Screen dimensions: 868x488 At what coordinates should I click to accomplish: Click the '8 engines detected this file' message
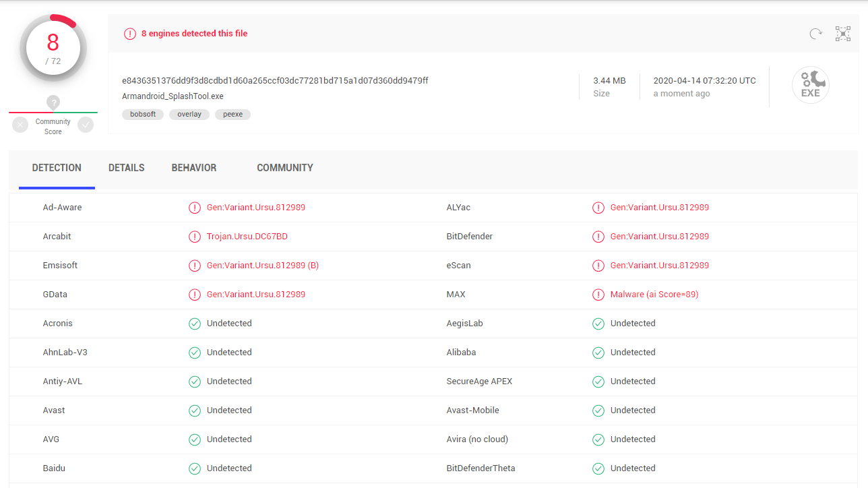[194, 34]
